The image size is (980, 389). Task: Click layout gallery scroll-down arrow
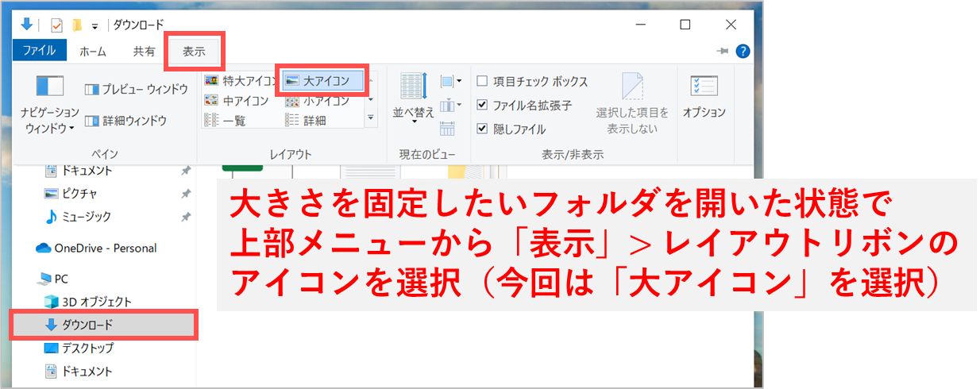click(x=370, y=101)
